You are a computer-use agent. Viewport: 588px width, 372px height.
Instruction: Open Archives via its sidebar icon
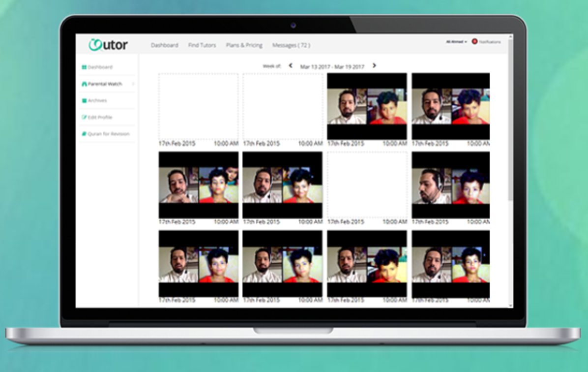[x=84, y=100]
